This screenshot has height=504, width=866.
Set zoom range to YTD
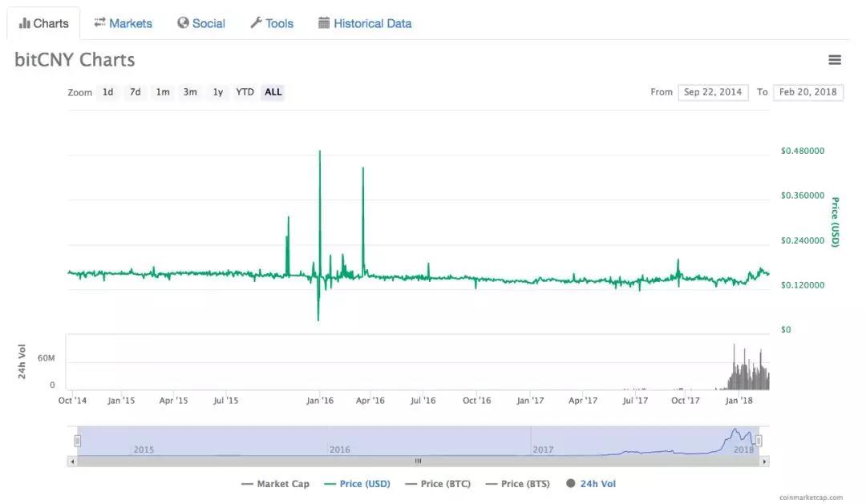(245, 92)
